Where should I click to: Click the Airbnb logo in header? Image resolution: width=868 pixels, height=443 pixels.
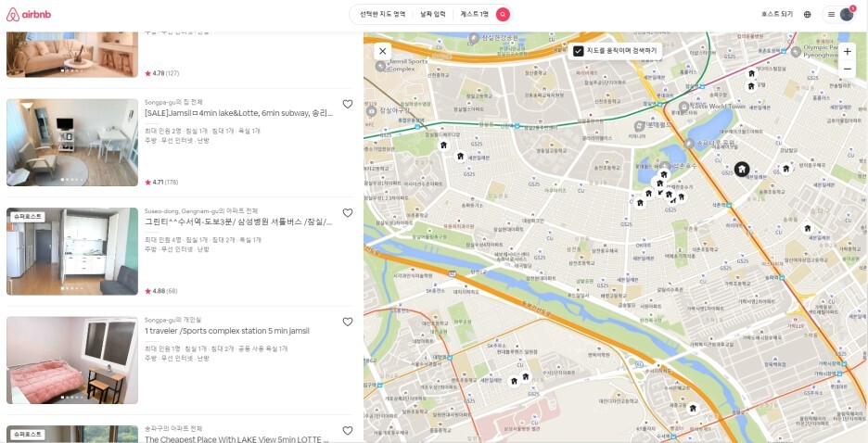[28, 15]
